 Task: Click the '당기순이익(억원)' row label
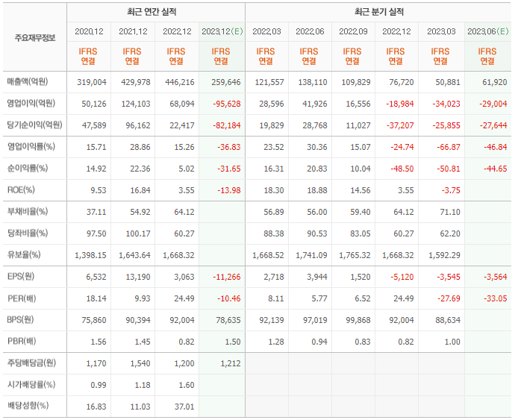(x=35, y=125)
